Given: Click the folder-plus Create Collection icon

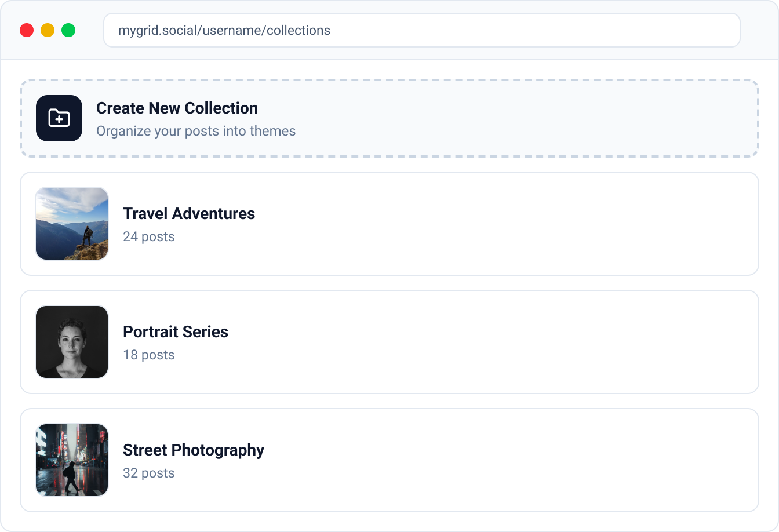Looking at the screenshot, I should 59,118.
